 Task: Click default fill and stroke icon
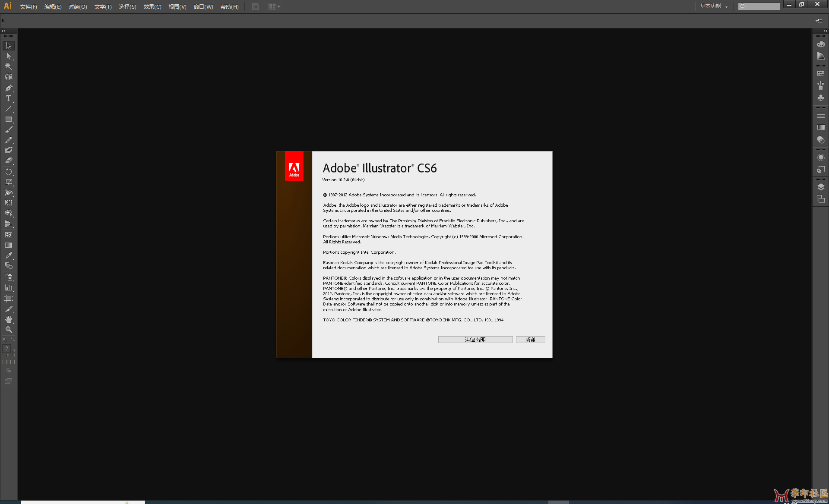(x=5, y=340)
